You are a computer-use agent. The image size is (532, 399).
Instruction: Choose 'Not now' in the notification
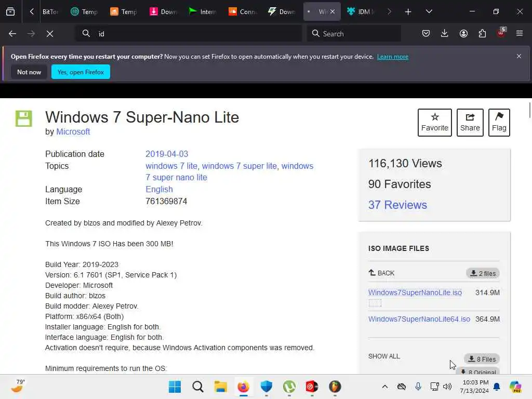pos(29,72)
